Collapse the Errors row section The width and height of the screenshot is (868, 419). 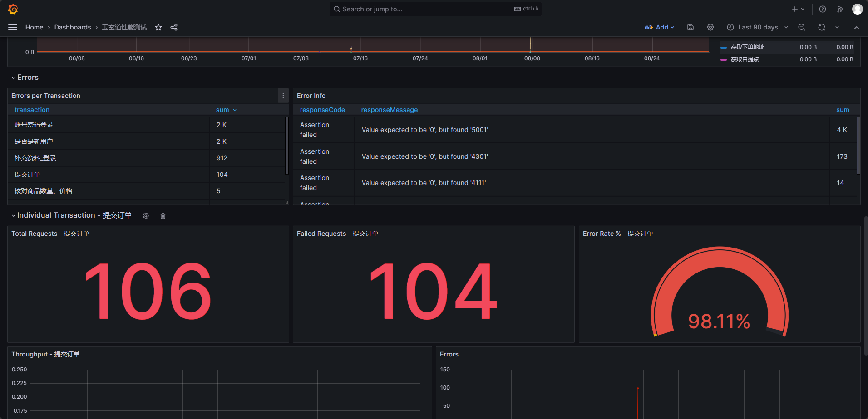point(25,78)
